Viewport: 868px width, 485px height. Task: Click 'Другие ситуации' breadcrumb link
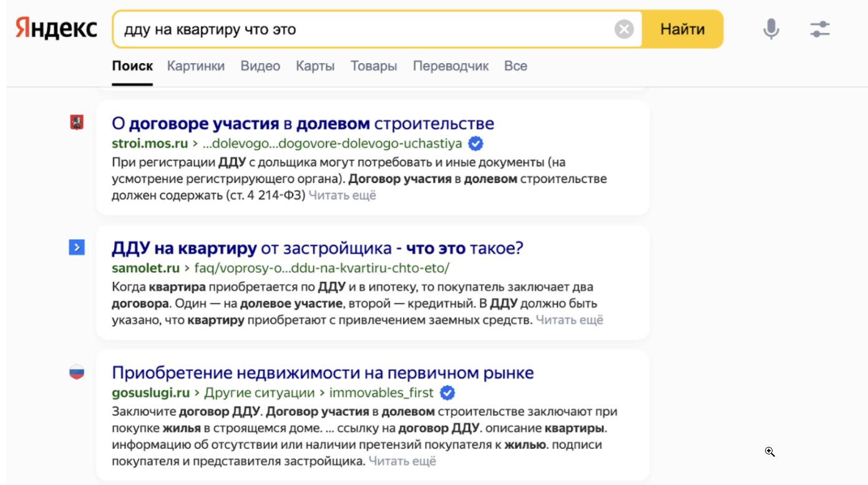260,393
